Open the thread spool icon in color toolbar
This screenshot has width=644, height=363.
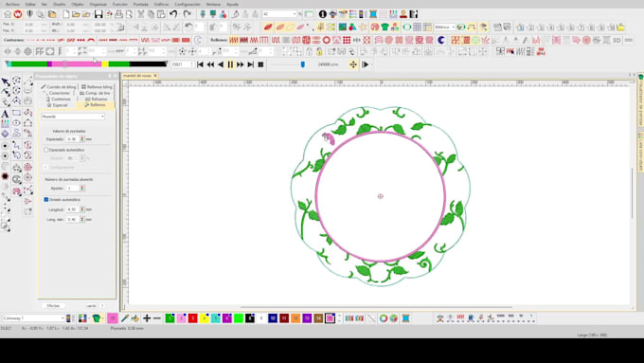(x=405, y=318)
